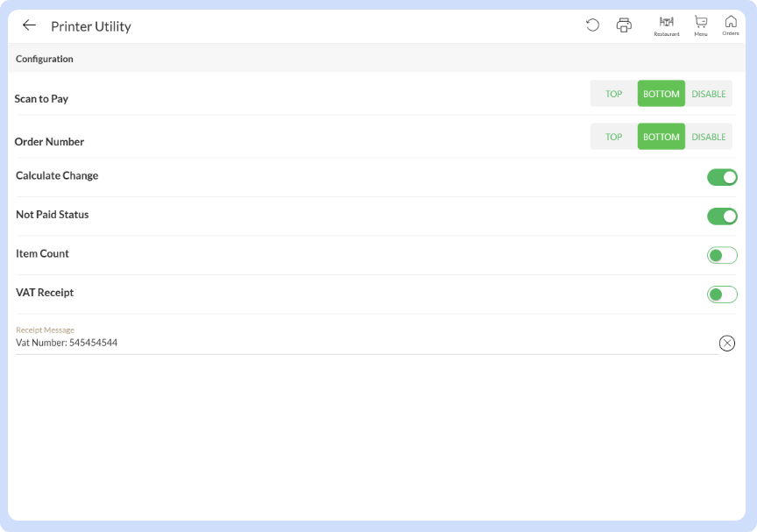
Task: Select BOTTOM for Scan to Pay
Action: 661,94
